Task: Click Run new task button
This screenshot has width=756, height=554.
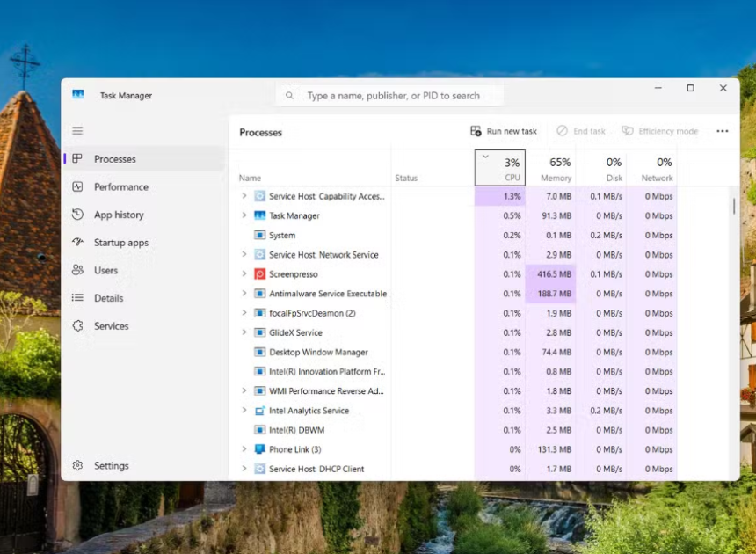Action: click(504, 131)
